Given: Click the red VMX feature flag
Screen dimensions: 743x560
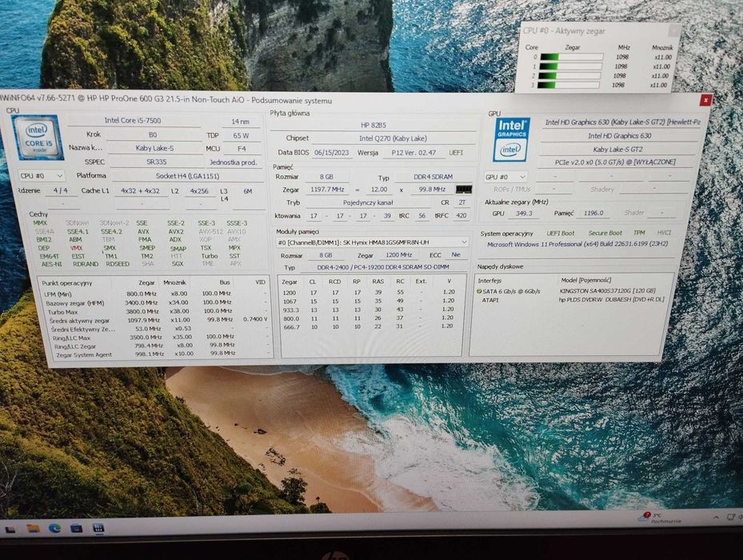Looking at the screenshot, I should 76,247.
